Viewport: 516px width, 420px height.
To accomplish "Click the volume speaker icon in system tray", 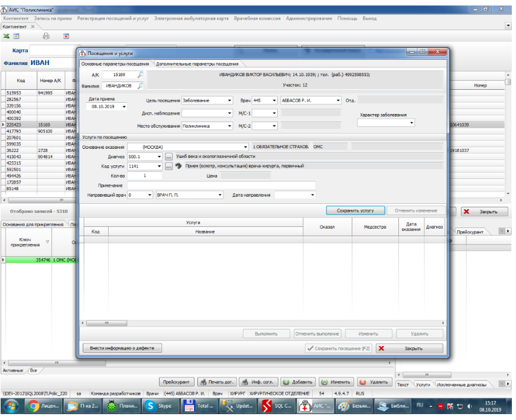I will (x=470, y=406).
